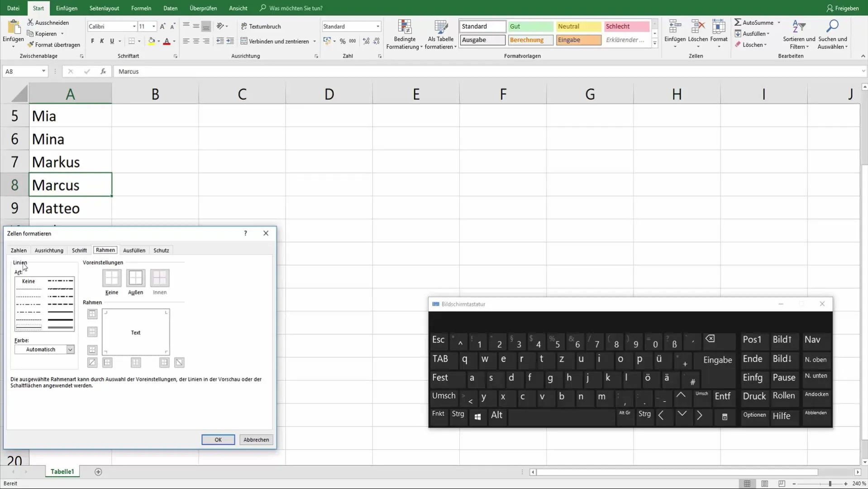Toggle the left border button in Rahmen
Screen dimensions: 868x489
pos(107,362)
